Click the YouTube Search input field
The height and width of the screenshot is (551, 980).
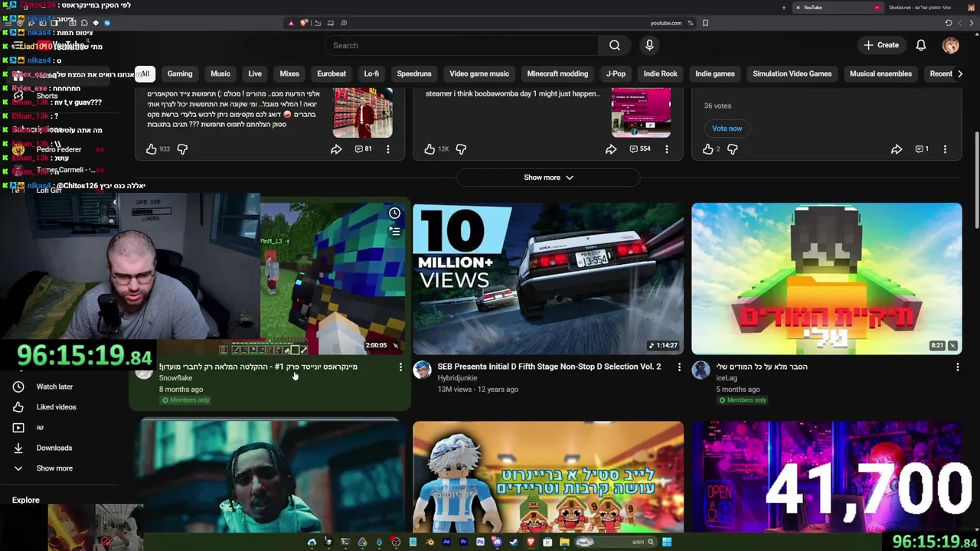(462, 45)
